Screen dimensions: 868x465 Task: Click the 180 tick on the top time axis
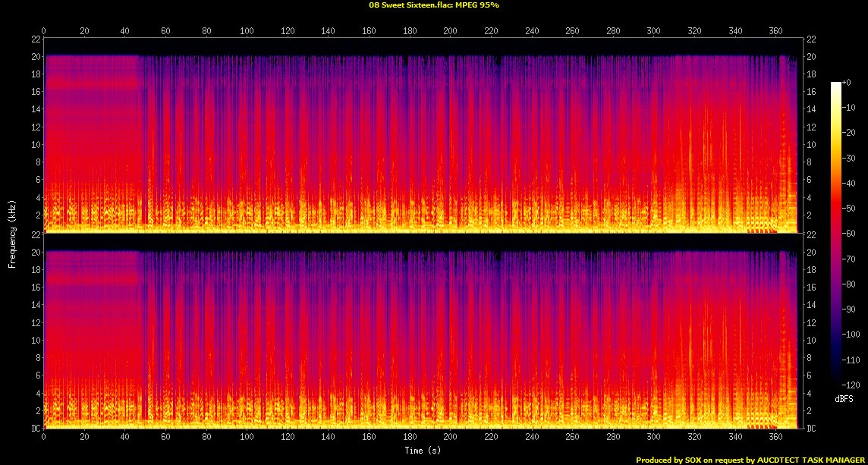click(x=410, y=32)
